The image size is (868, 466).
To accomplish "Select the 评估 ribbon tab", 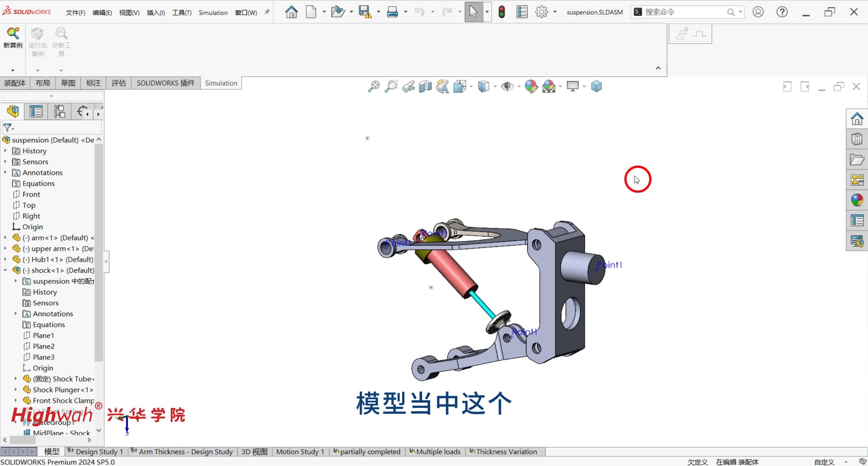I will click(x=119, y=83).
